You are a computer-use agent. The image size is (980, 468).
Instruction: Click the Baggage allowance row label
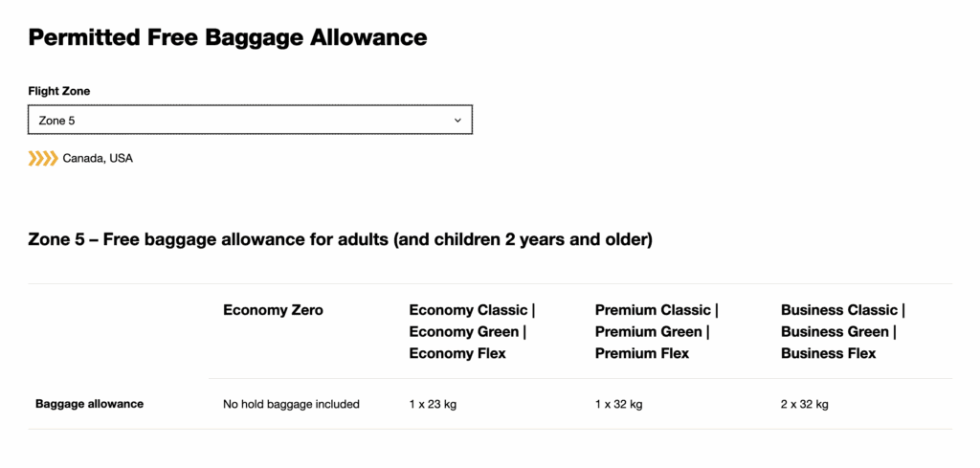coord(89,404)
